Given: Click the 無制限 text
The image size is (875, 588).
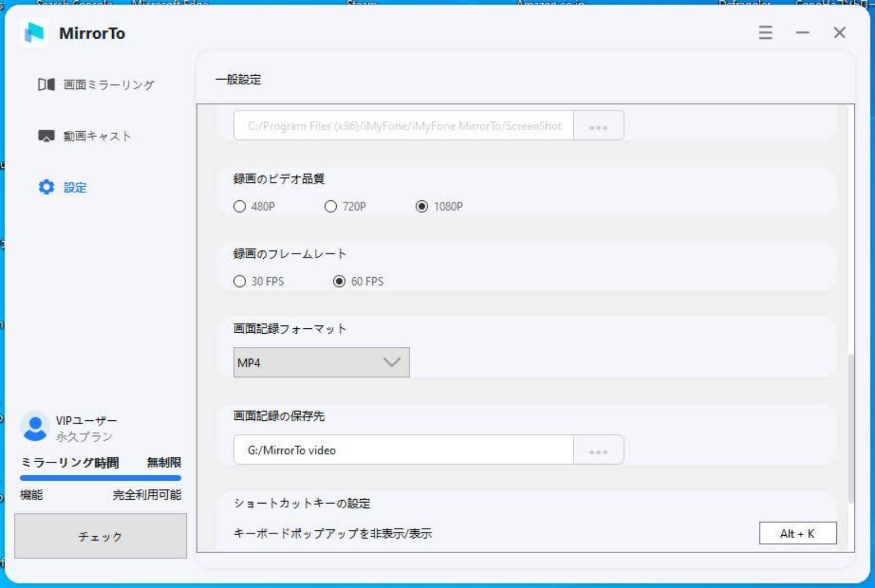Looking at the screenshot, I should coord(164,463).
